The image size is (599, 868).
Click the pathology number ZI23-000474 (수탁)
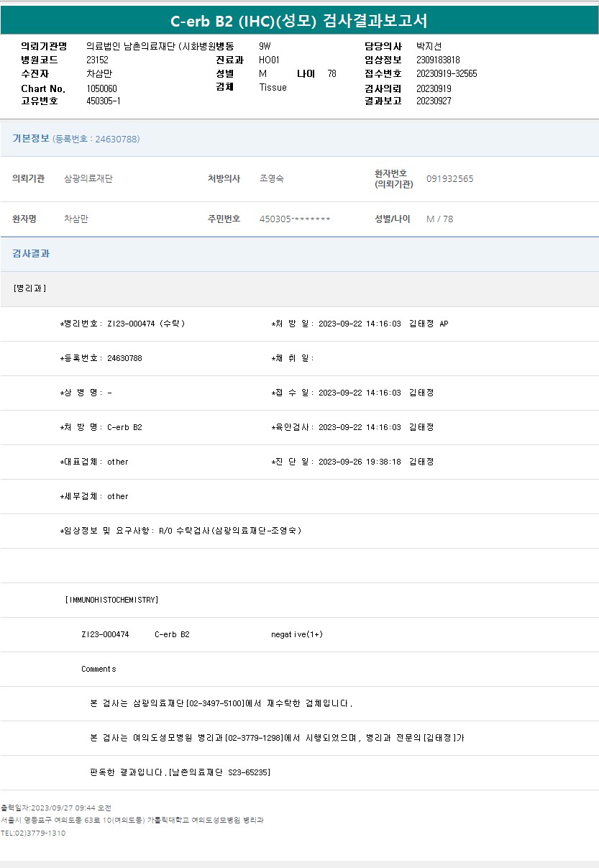click(x=146, y=324)
